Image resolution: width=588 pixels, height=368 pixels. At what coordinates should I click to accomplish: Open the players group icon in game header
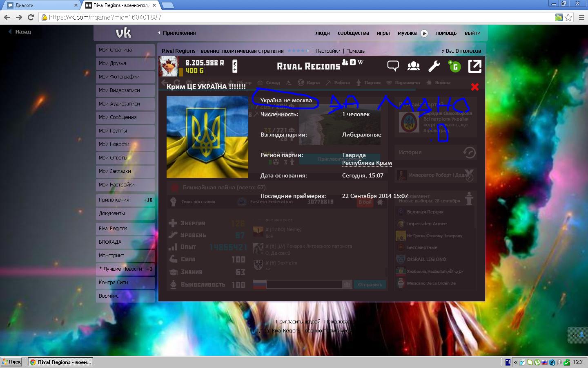[414, 66]
